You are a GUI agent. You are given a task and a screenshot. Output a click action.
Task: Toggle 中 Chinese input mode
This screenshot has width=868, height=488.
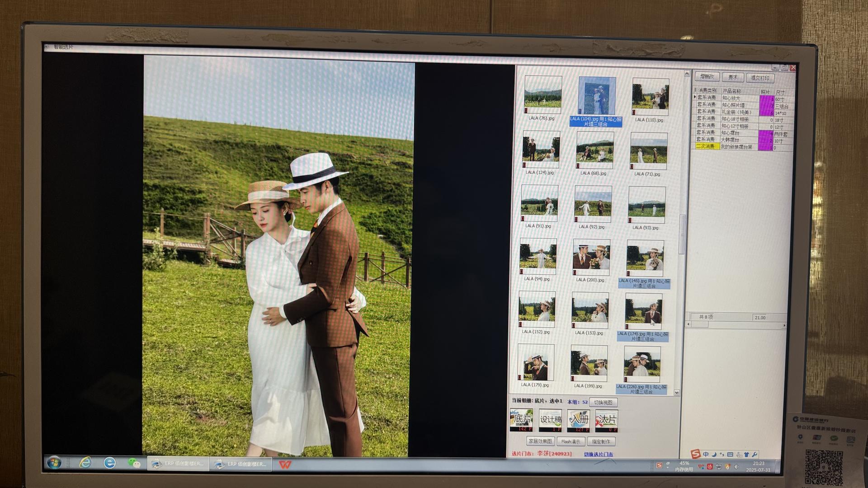pyautogui.click(x=706, y=454)
